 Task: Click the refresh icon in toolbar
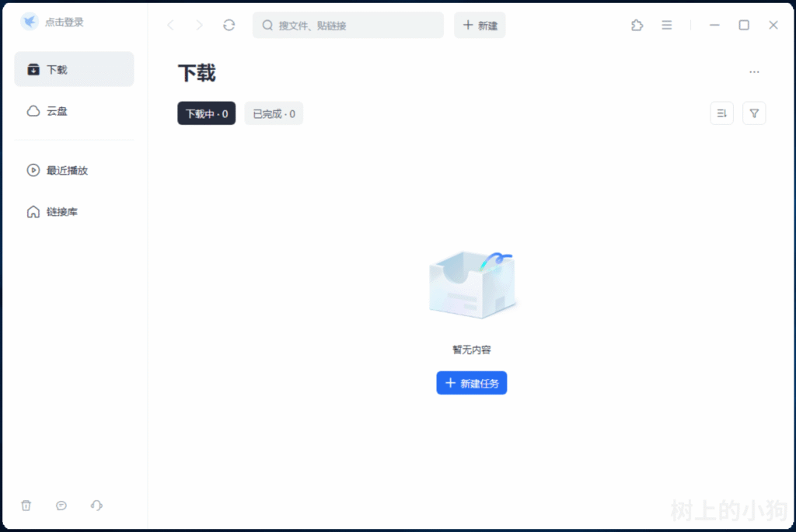tap(229, 25)
